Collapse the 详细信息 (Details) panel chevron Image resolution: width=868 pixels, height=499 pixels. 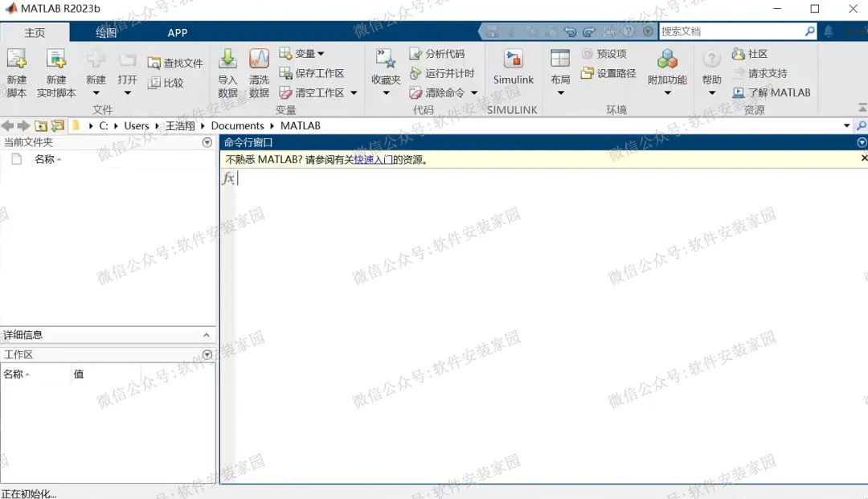click(x=206, y=335)
